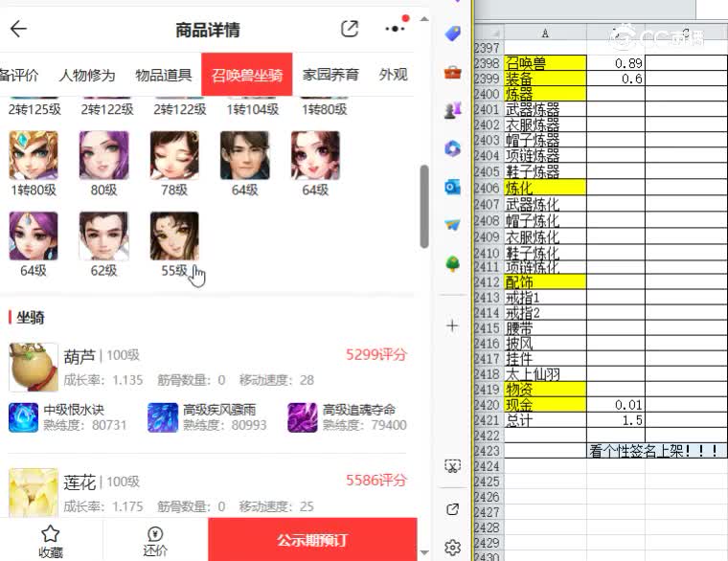Select the cell with value 1.5

tap(616, 420)
